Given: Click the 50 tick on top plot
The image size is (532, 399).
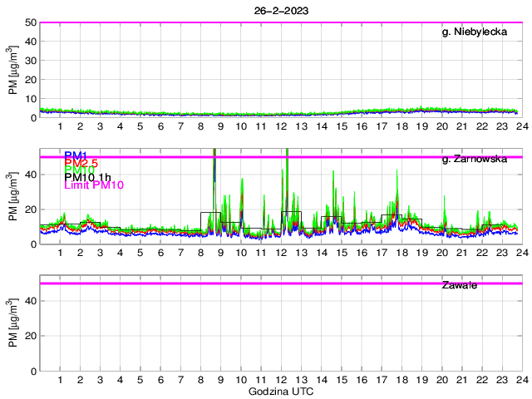Looking at the screenshot, I should tap(28, 22).
